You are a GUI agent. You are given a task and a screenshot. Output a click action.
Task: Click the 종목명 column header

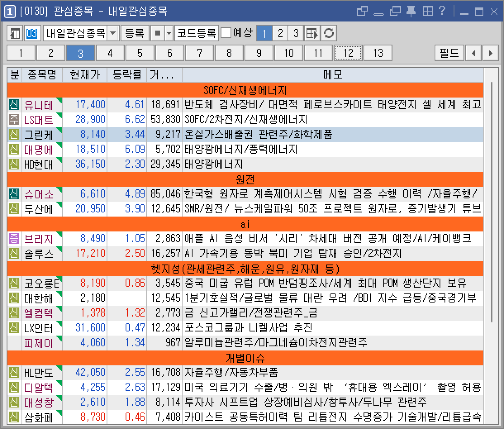(x=42, y=75)
